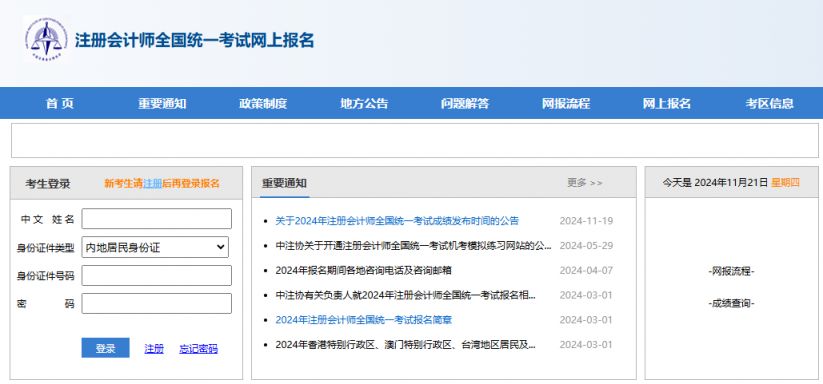This screenshot has height=384, width=823.
Task: Open the 身份证件类型 dropdown
Action: 155,247
